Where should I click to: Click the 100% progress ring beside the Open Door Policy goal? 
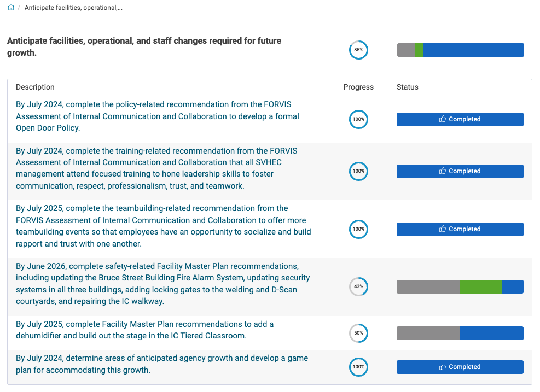click(x=358, y=119)
